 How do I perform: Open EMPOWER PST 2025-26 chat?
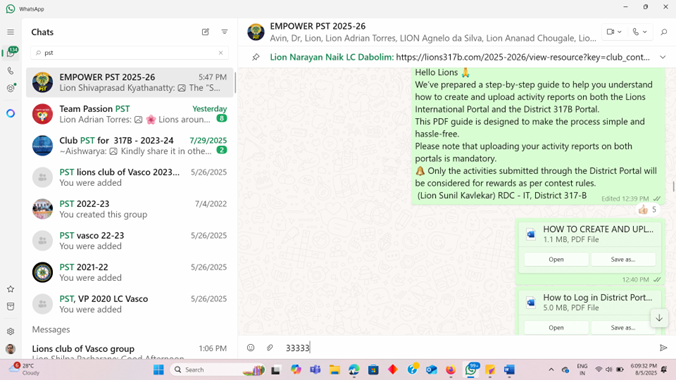point(129,82)
